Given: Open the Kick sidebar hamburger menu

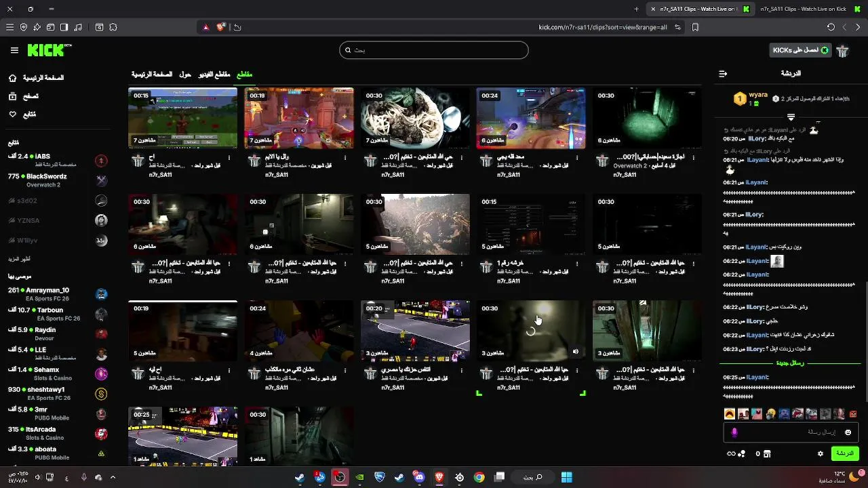Looking at the screenshot, I should pos(14,50).
